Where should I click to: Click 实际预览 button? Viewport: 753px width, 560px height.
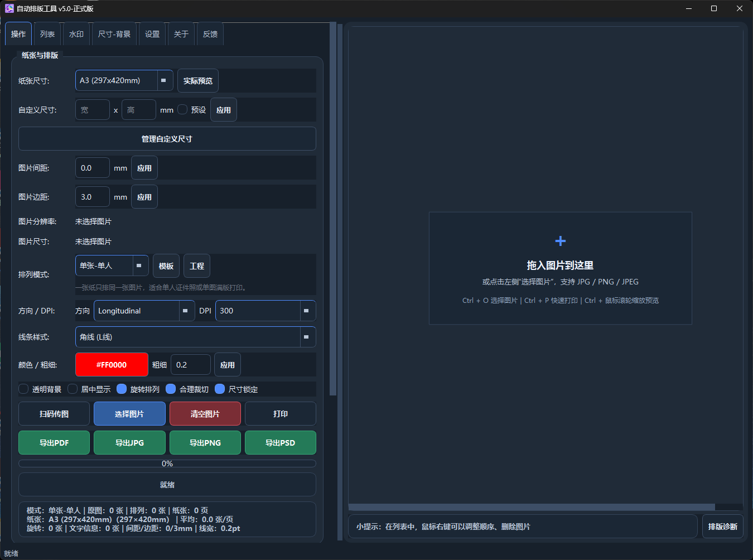point(198,81)
